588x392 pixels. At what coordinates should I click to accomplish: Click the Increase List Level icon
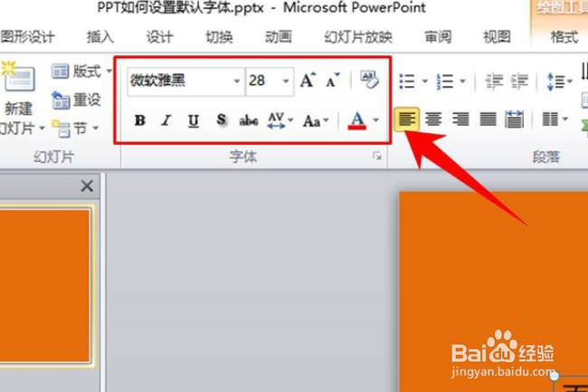tap(520, 81)
